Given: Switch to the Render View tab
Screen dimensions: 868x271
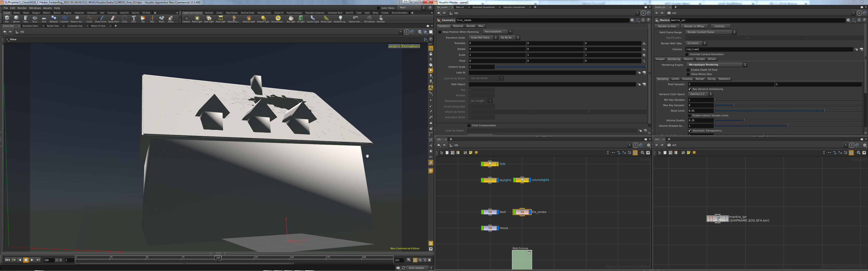Looking at the screenshot, I should 53,26.
